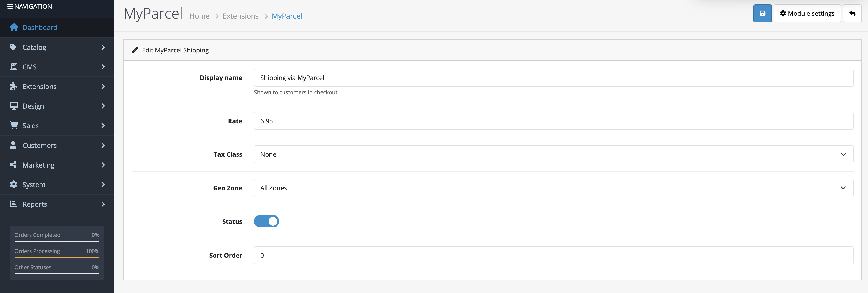868x293 pixels.
Task: Click the Orders Completed 0% value
Action: (x=95, y=235)
